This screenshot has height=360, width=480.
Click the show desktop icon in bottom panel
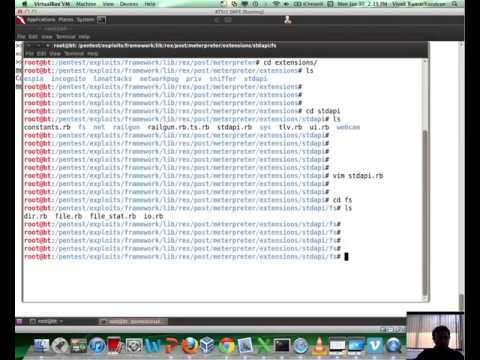19,321
